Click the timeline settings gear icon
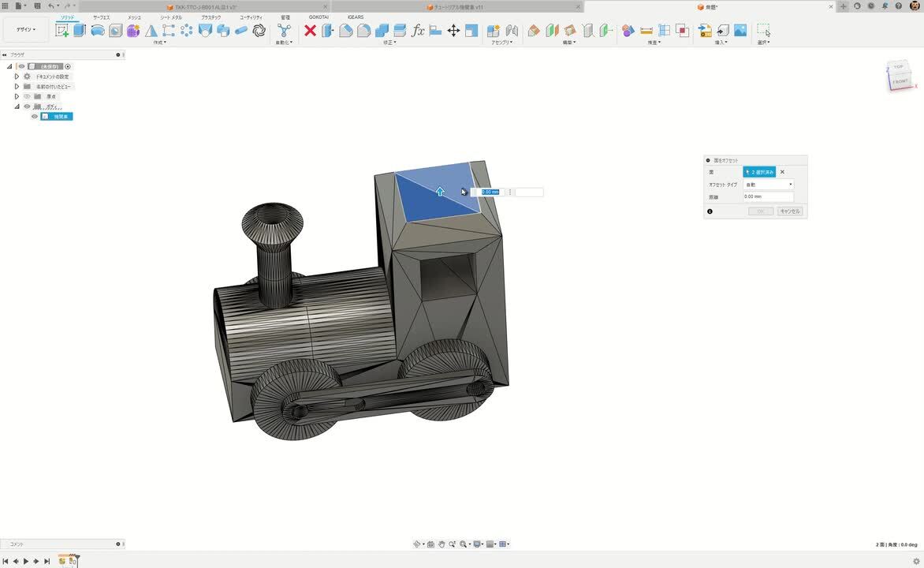The width and height of the screenshot is (924, 568). (916, 562)
